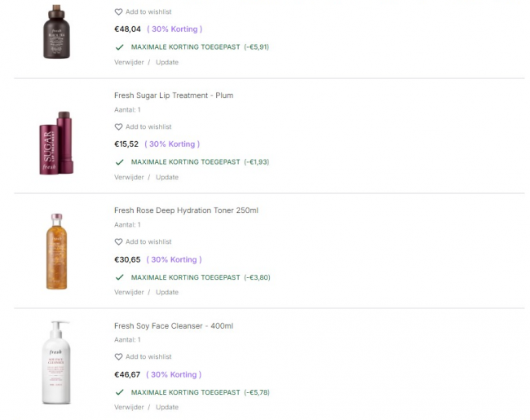The image size is (530, 420).
Task: Click Verwijder for the top cart item
Action: 129,62
